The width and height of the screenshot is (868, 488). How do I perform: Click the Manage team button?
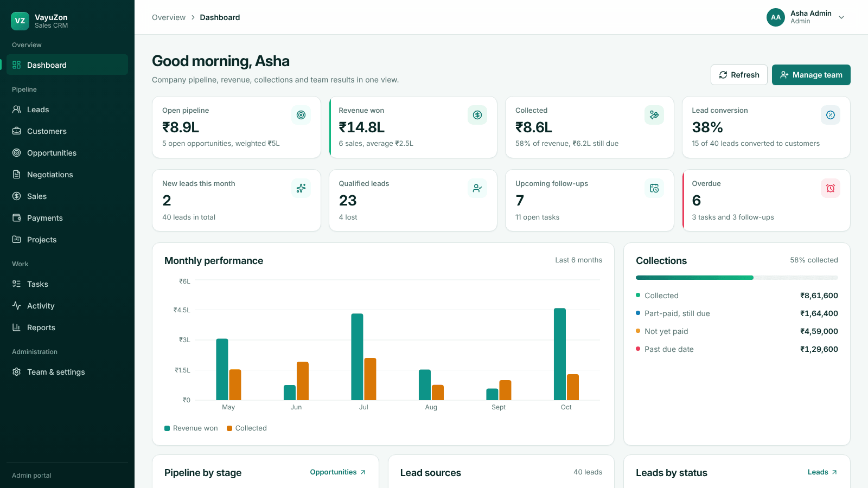tap(811, 75)
